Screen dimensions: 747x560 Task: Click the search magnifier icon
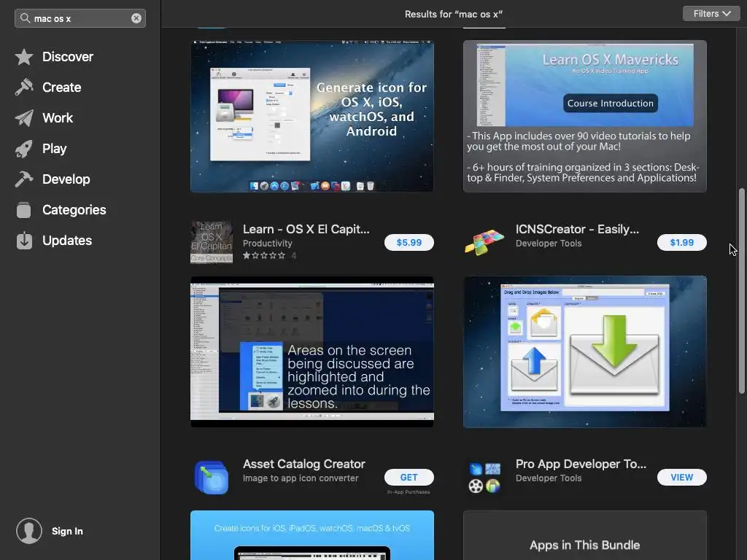tap(25, 18)
